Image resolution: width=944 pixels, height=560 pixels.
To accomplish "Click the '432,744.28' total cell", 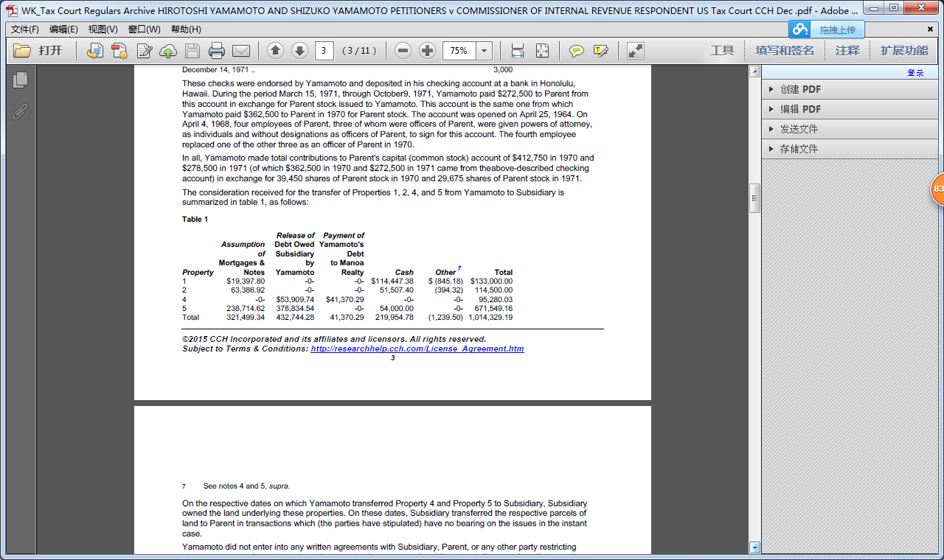I will (295, 317).
